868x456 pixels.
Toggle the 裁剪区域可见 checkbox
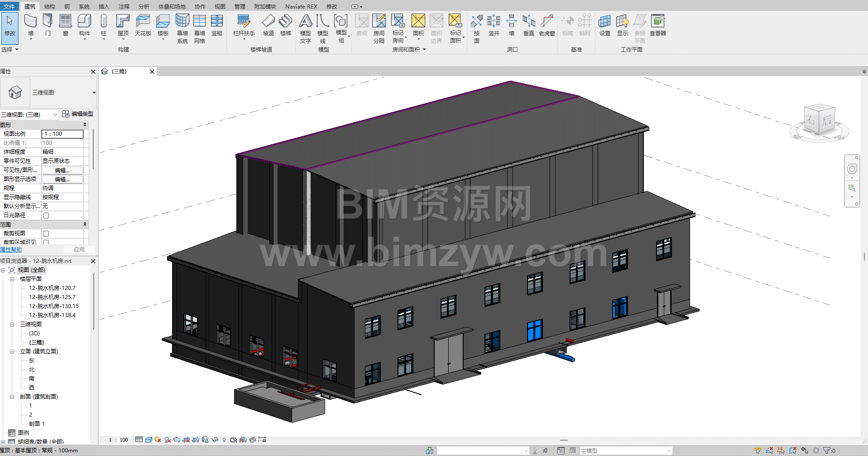pos(46,242)
